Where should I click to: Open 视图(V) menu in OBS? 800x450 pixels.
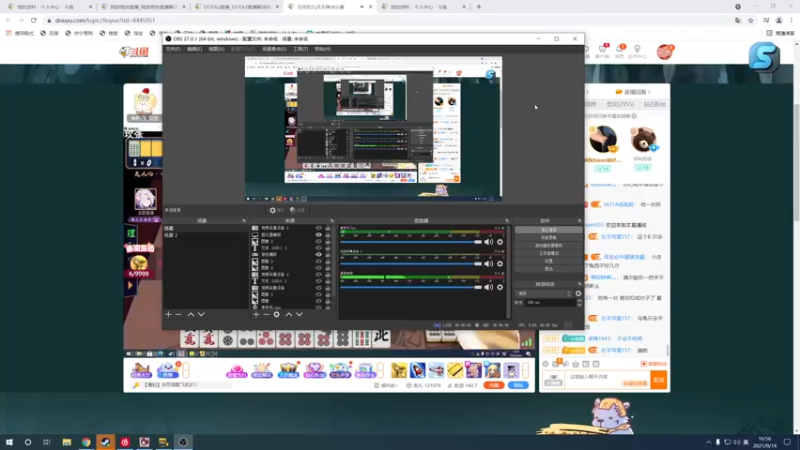tap(216, 49)
